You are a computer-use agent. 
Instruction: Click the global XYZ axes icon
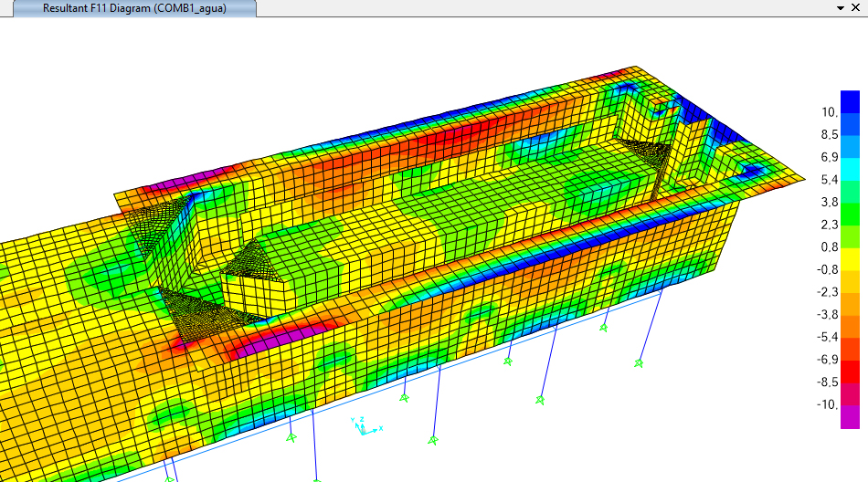click(x=365, y=425)
